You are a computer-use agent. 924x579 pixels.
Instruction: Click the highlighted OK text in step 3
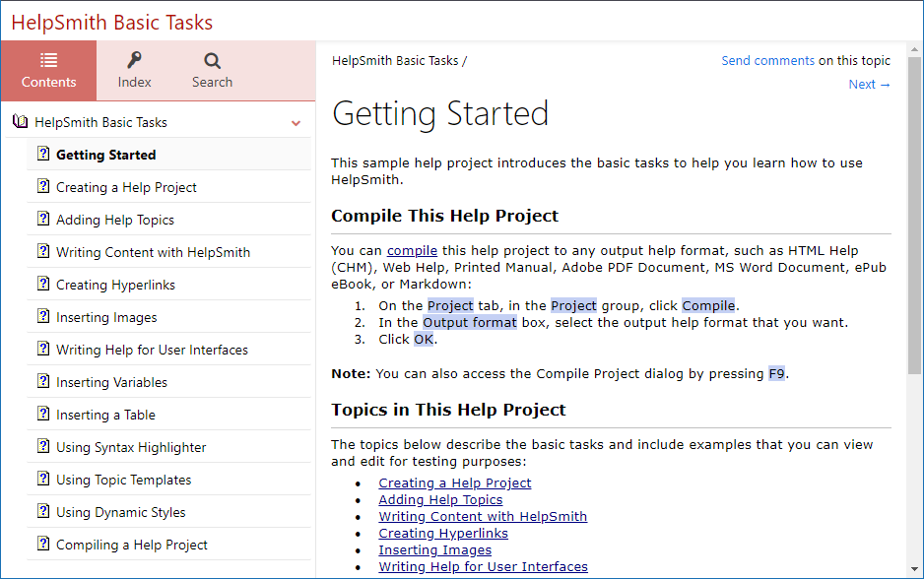(x=424, y=340)
